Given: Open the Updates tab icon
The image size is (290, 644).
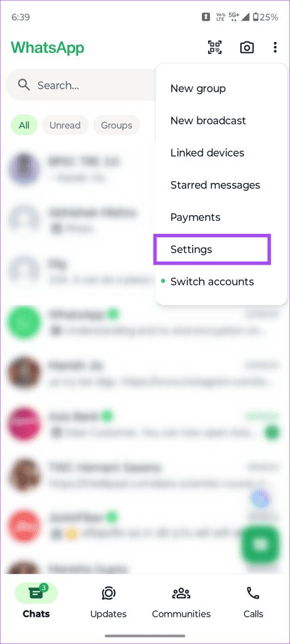Looking at the screenshot, I should (108, 594).
